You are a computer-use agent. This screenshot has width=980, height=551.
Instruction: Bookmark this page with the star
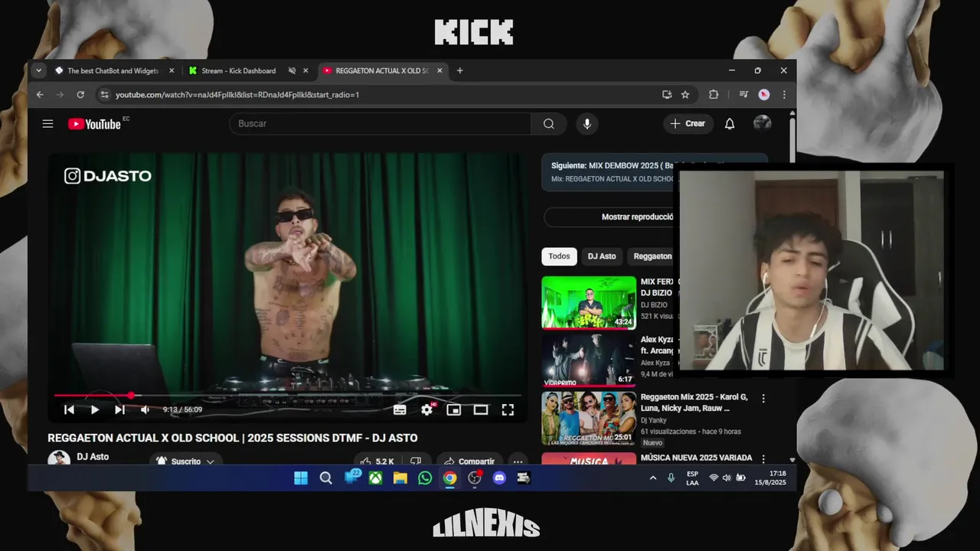[685, 95]
